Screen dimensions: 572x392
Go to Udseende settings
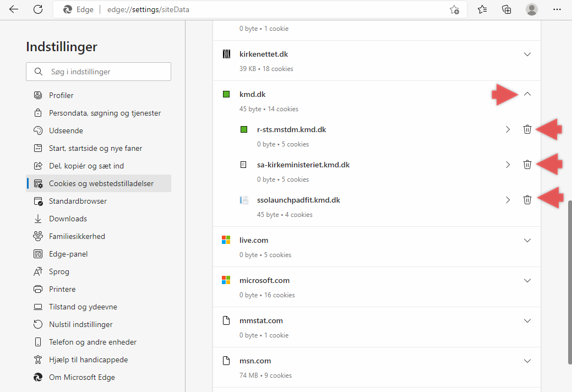coord(99,130)
